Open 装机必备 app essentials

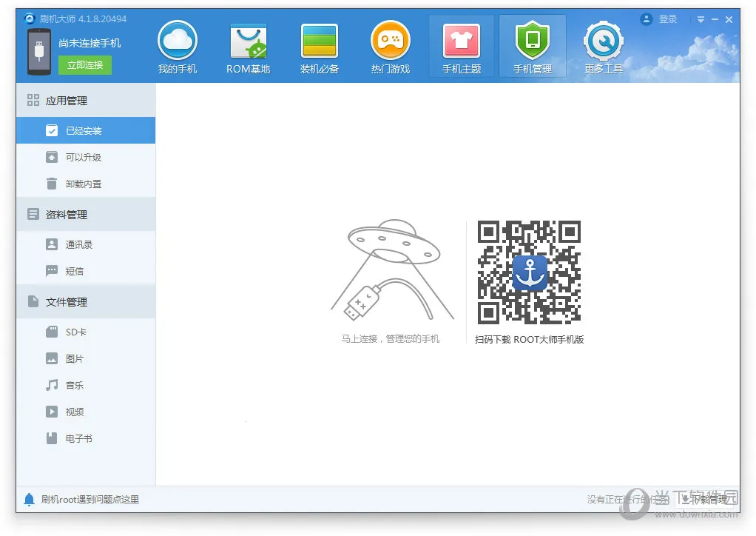coord(319,41)
